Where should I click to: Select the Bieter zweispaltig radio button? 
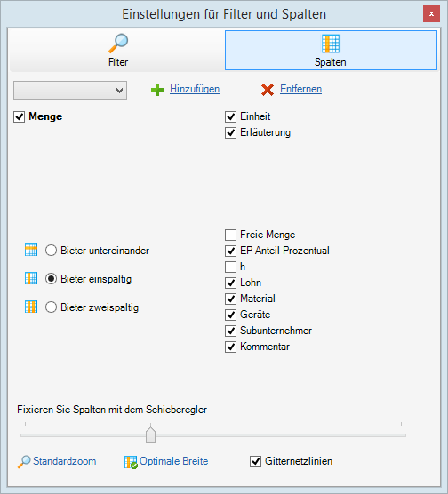point(51,307)
